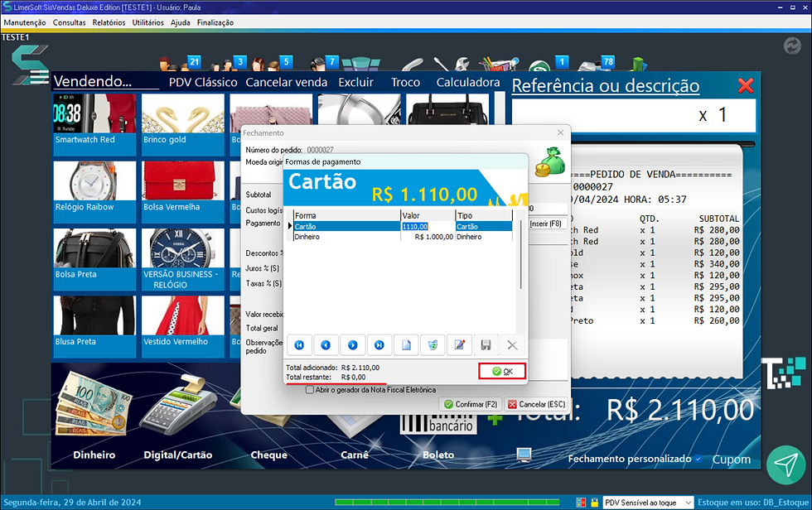Open the Relatórios menu

[109, 22]
